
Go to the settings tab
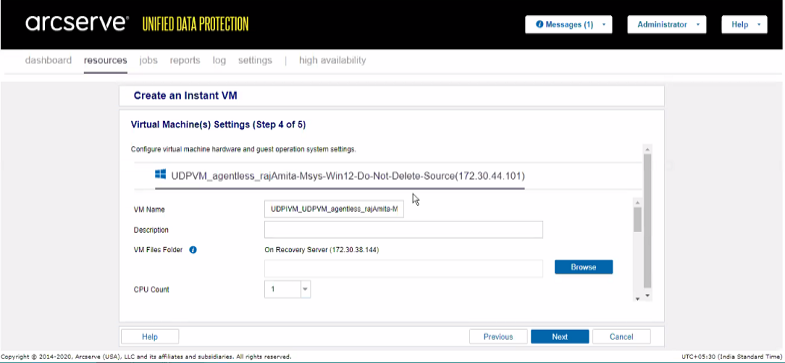click(255, 61)
